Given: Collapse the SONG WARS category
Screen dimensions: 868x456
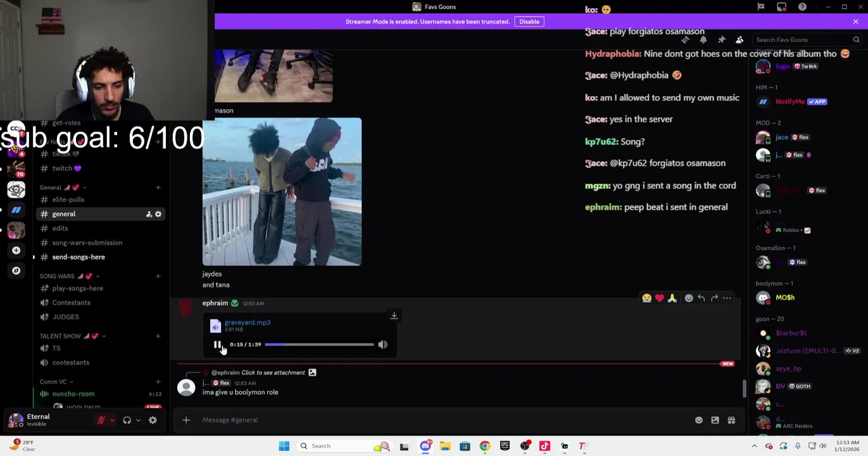Looking at the screenshot, I should point(69,276).
